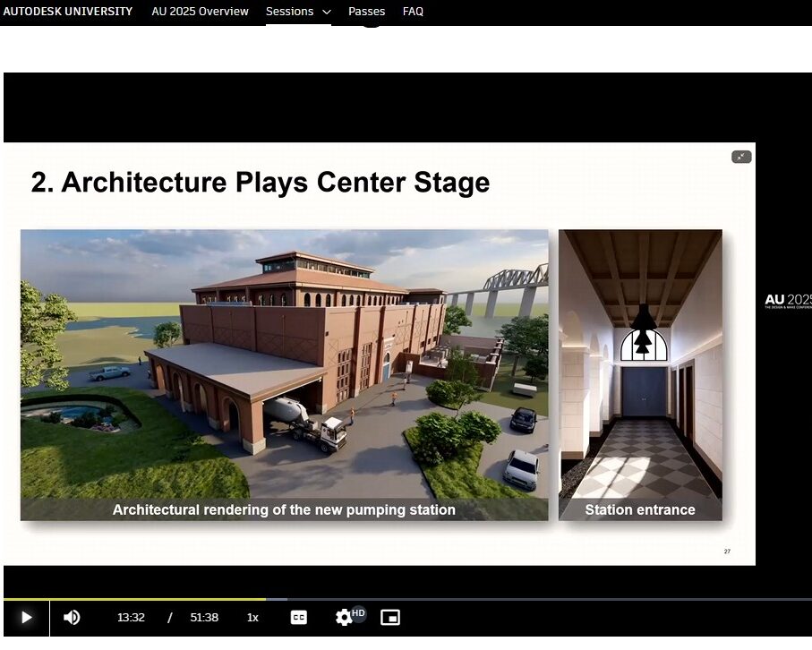This screenshot has width=812, height=650.
Task: Mute the video with the speaker icon
Action: point(73,617)
